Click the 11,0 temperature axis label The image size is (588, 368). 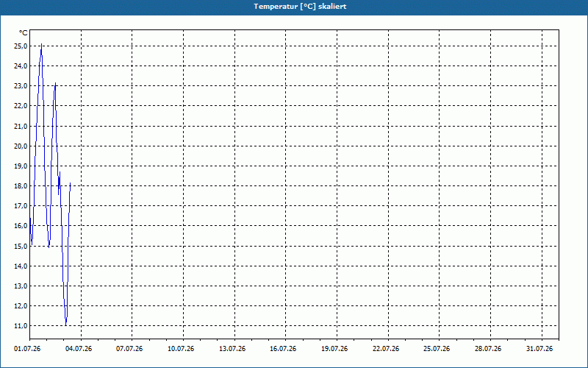click(21, 325)
